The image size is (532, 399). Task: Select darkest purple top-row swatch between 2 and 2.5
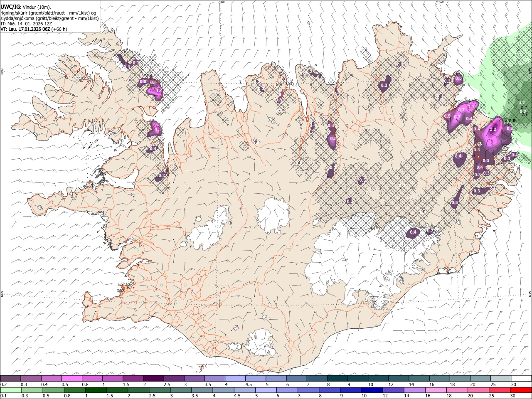[x=153, y=379]
